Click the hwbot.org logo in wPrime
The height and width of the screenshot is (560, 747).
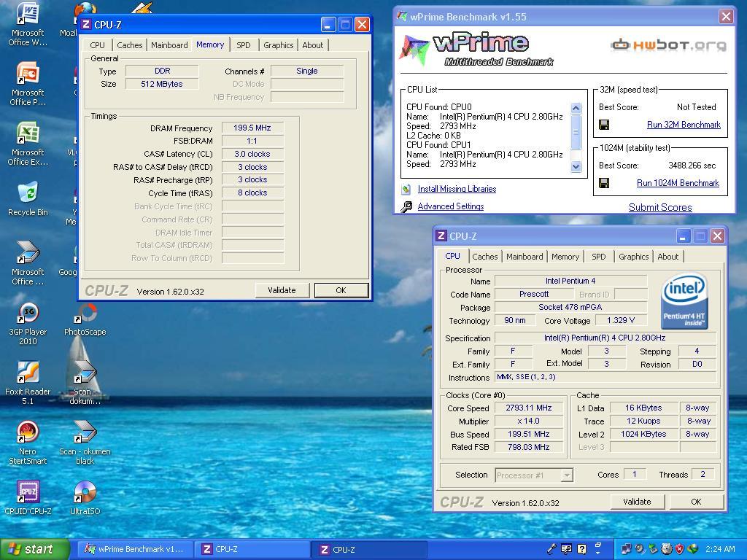click(669, 45)
